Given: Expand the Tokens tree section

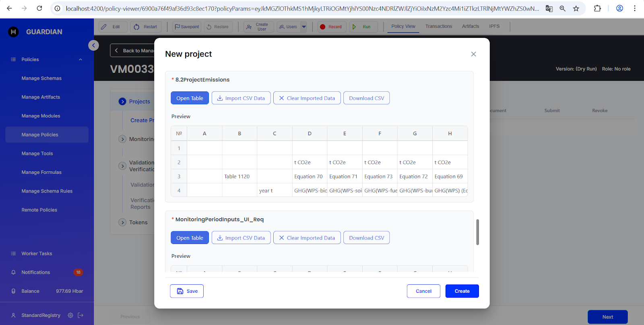Looking at the screenshot, I should (x=123, y=222).
